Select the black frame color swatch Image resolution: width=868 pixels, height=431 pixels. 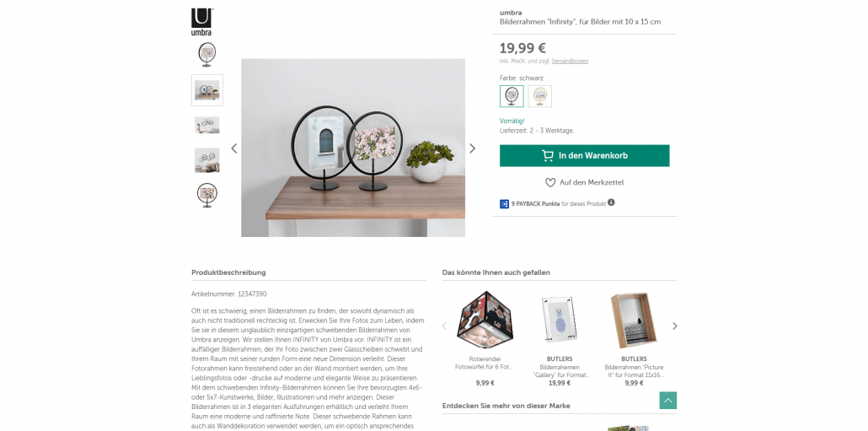pyautogui.click(x=512, y=96)
